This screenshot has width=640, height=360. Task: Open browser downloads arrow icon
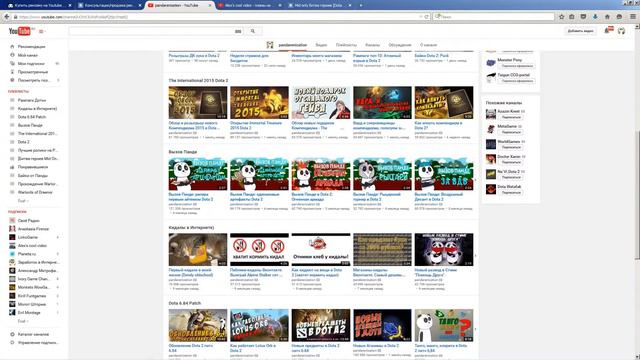point(595,17)
